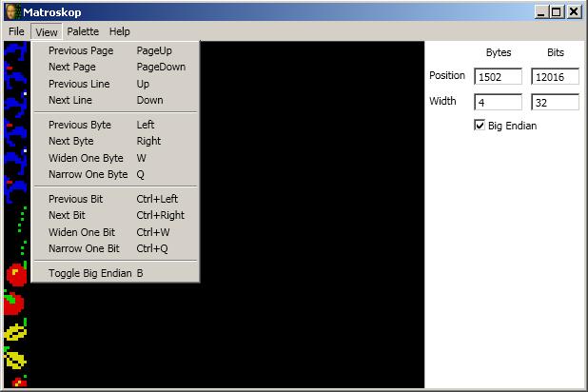Screen dimensions: 588x392
Task: Select Narrow One Byte
Action: tap(116, 174)
